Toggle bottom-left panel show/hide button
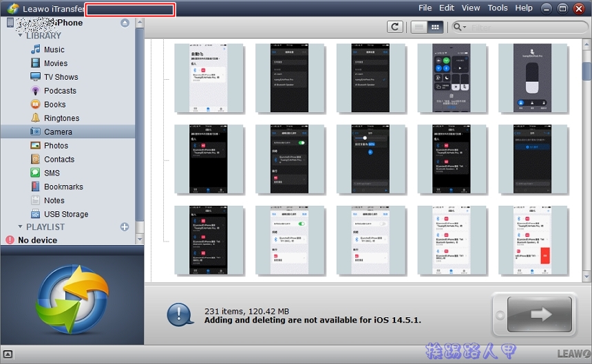This screenshot has width=592, height=364. point(8,355)
